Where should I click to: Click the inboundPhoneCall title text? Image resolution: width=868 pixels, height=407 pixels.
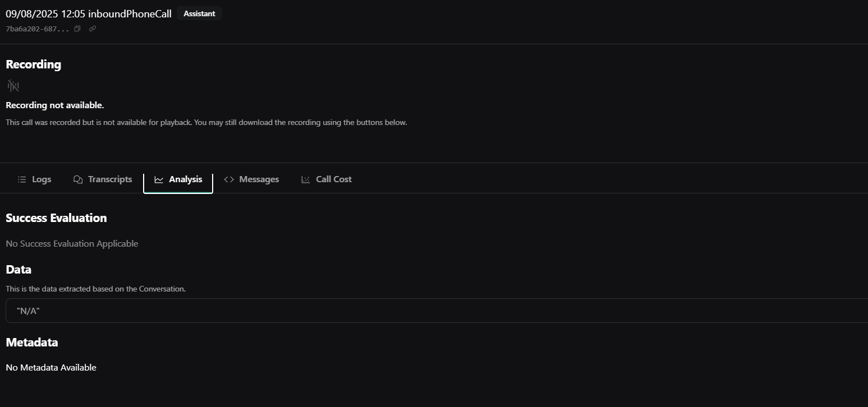coord(130,14)
